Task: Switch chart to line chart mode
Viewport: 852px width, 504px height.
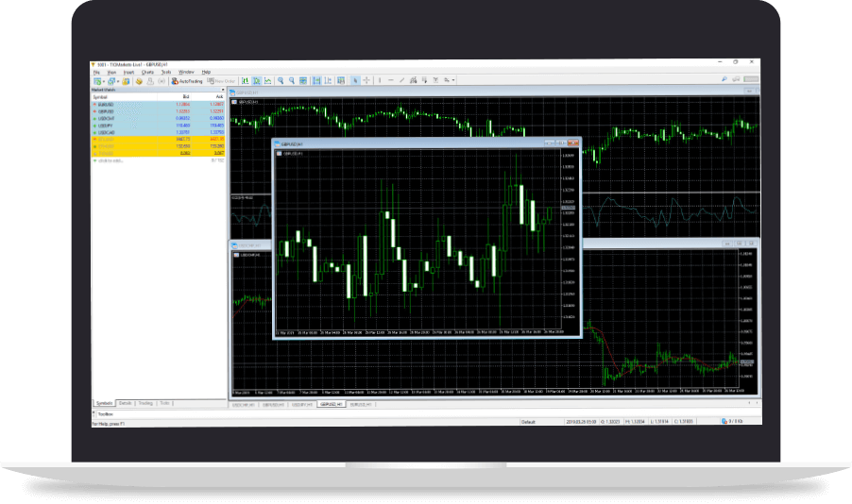Action: (268, 81)
